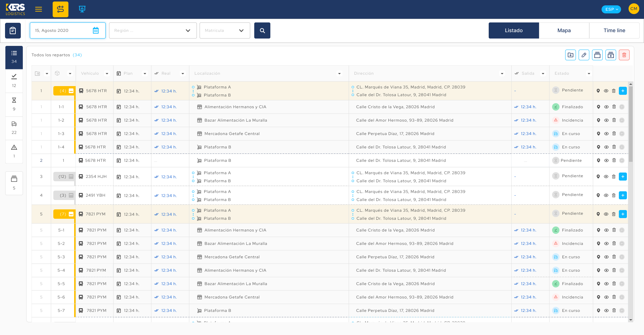Collapse the yellow (4) route group
The image size is (644, 335).
pos(71,91)
